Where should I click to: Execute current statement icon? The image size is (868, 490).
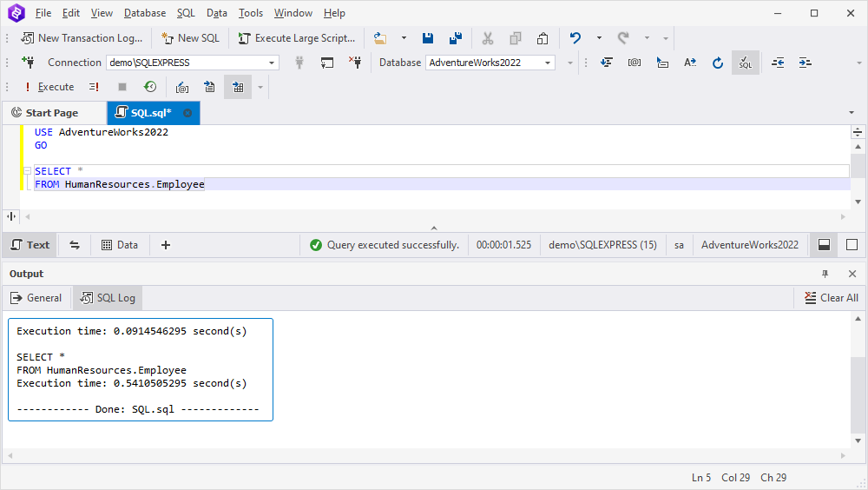(x=94, y=87)
